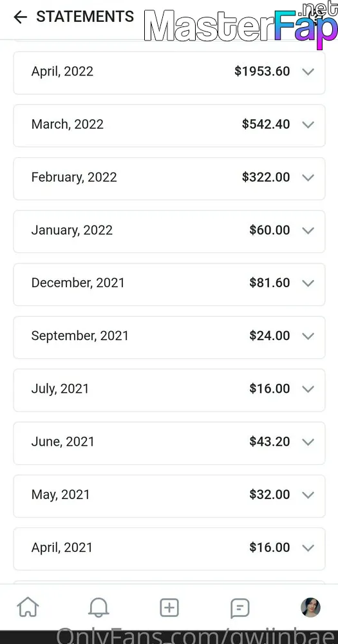Tap the STATEMENTS page title
Viewport: 338px width, 644px height.
coord(85,17)
